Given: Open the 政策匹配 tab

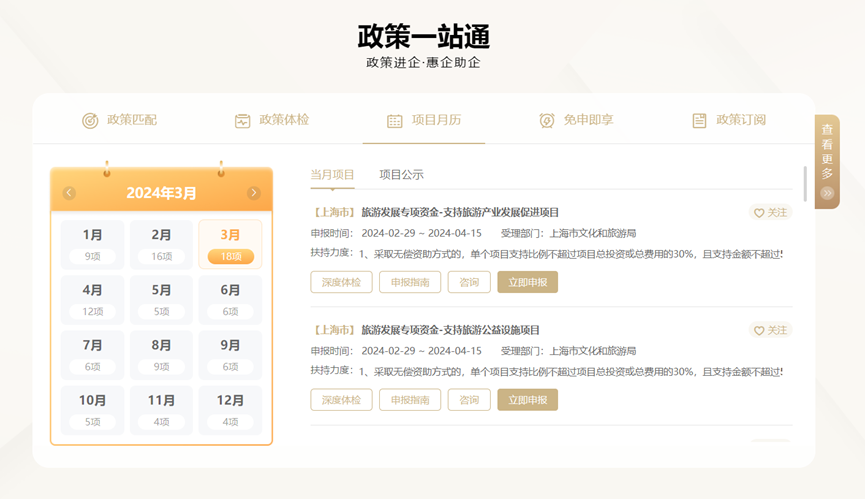Looking at the screenshot, I should pyautogui.click(x=119, y=120).
